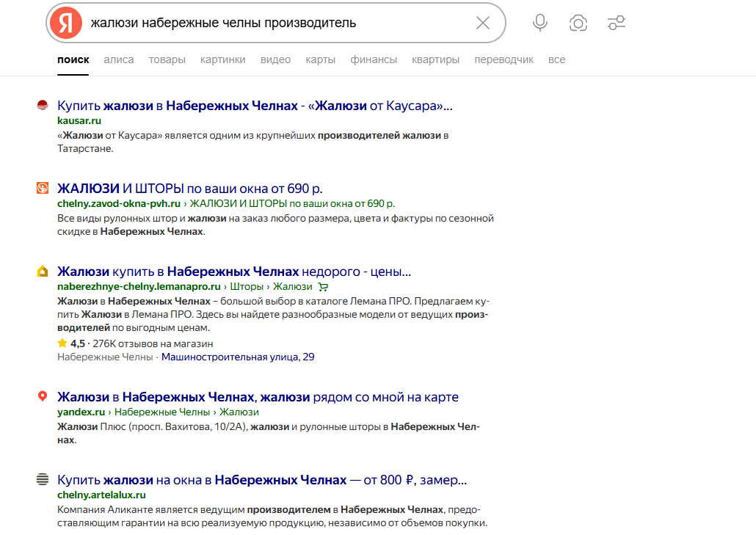Open the товары tab
Image resolution: width=756 pixels, height=535 pixels.
(167, 59)
